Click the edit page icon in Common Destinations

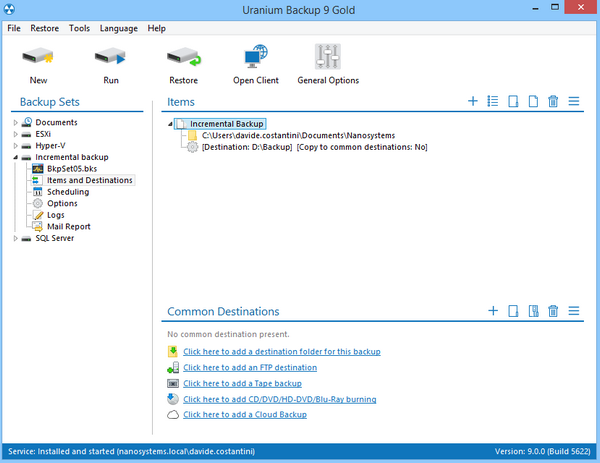point(513,311)
